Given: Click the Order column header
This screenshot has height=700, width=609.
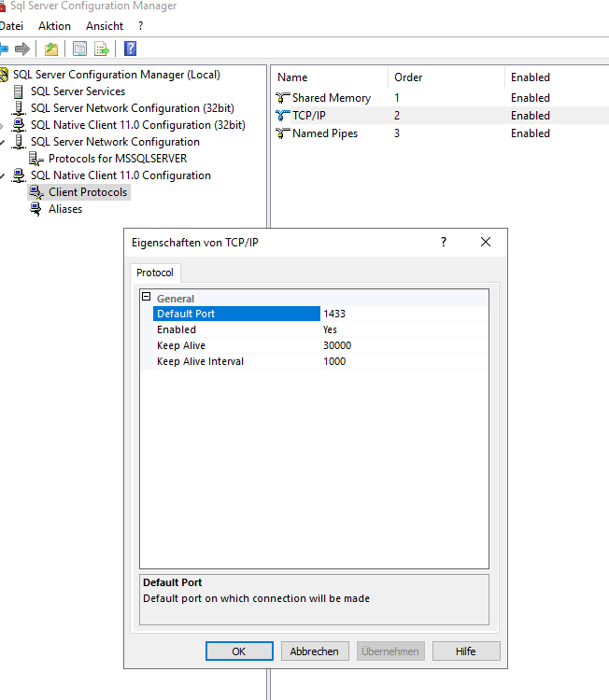Looking at the screenshot, I should [408, 77].
